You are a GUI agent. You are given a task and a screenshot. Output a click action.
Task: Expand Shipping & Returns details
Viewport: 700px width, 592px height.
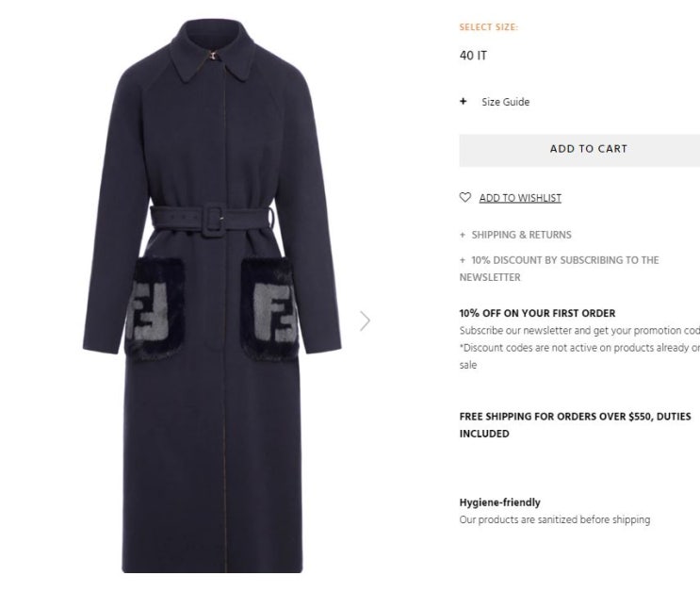point(521,235)
